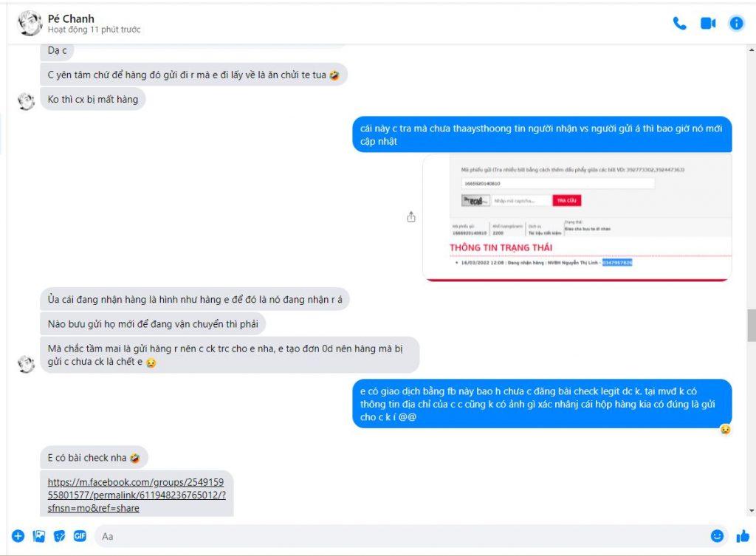Open the emoji picker in message box
Image resolution: width=756 pixels, height=556 pixels.
pos(717,536)
